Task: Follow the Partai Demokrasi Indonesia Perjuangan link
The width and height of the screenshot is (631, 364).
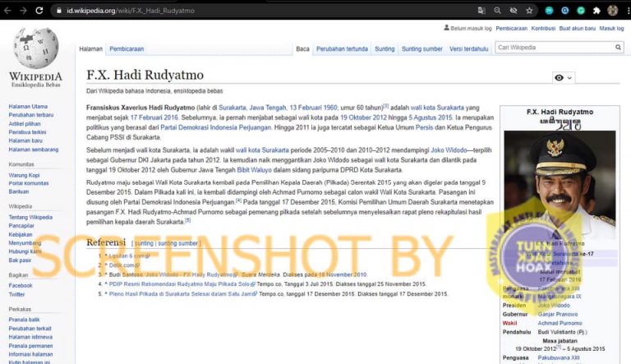Action: pyautogui.click(x=216, y=127)
